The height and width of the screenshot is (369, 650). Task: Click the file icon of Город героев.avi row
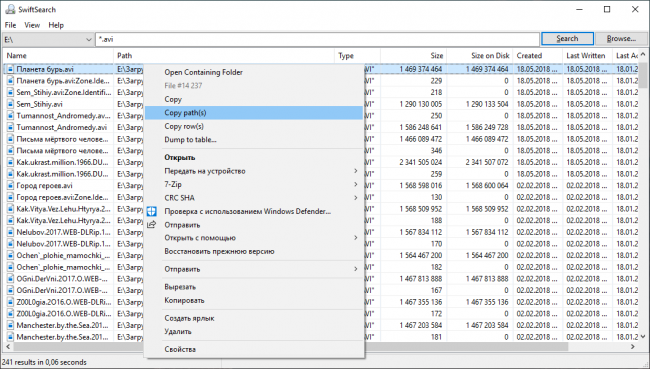11,185
